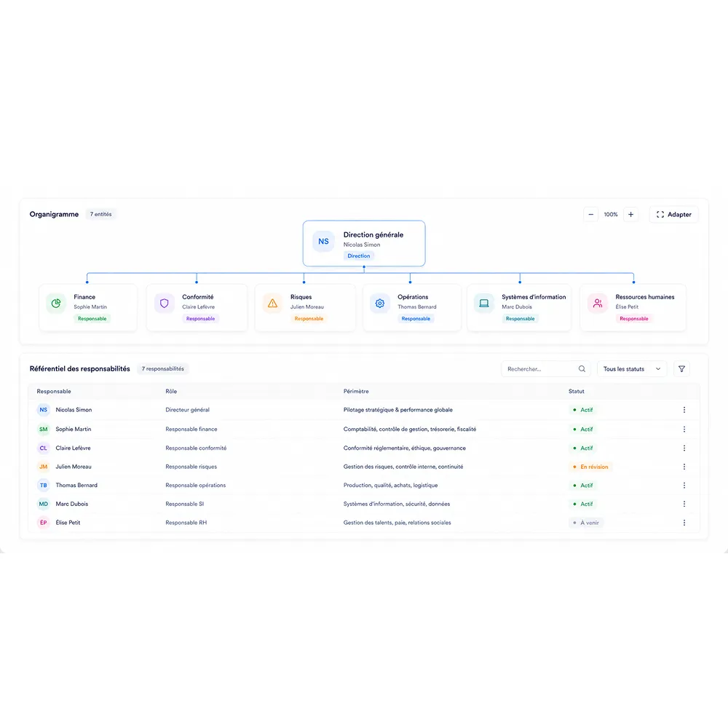Click the Adapter fit-to-screen button
The width and height of the screenshot is (728, 728).
click(x=673, y=215)
